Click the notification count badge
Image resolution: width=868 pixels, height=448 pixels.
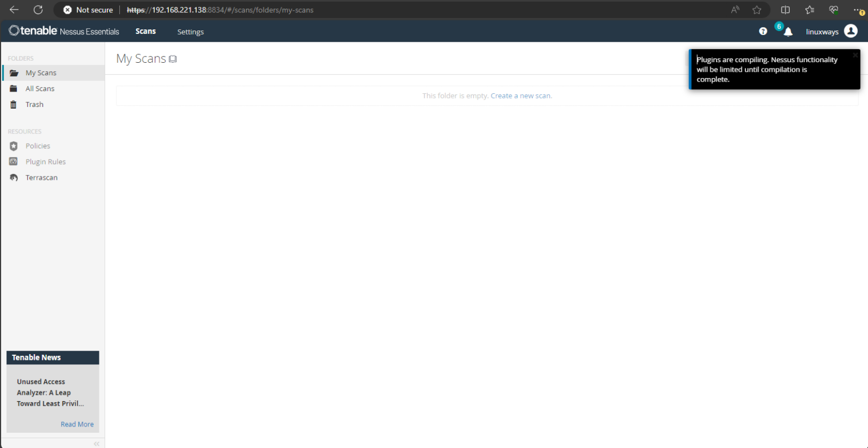click(x=779, y=25)
